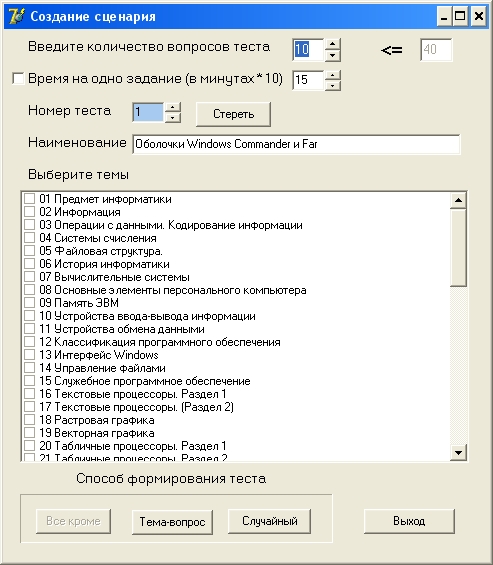Enable Время на одно задание checkbox

(18, 78)
